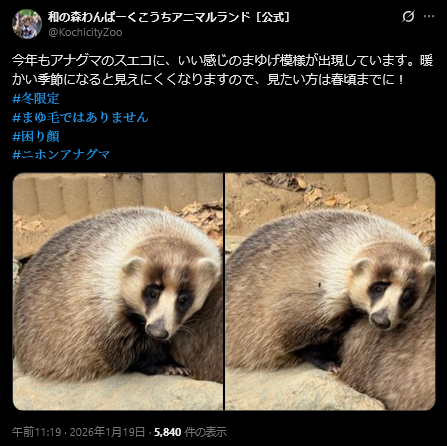Viewport: 447px width, 446px height.
Task: Open hashtag #困り顔
Action: 36,136
